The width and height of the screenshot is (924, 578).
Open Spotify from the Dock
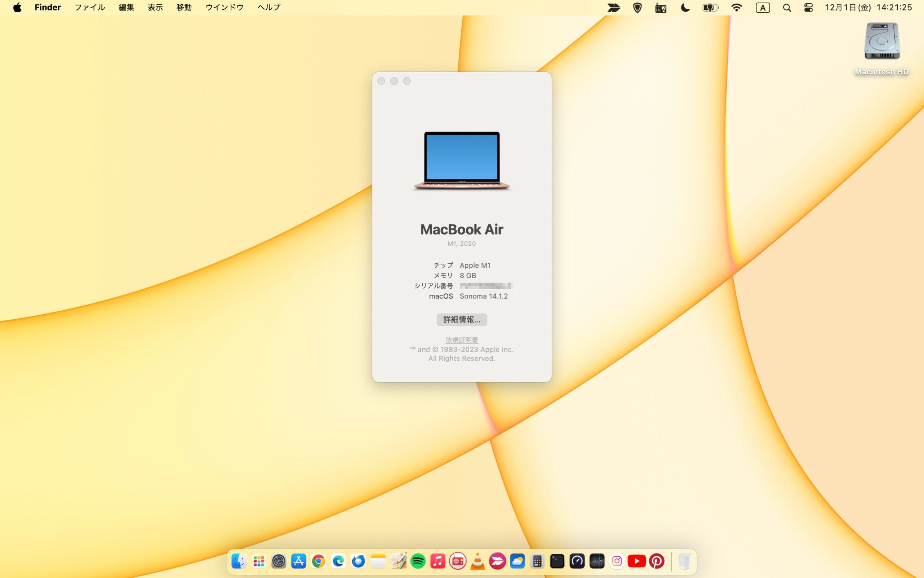click(x=418, y=561)
